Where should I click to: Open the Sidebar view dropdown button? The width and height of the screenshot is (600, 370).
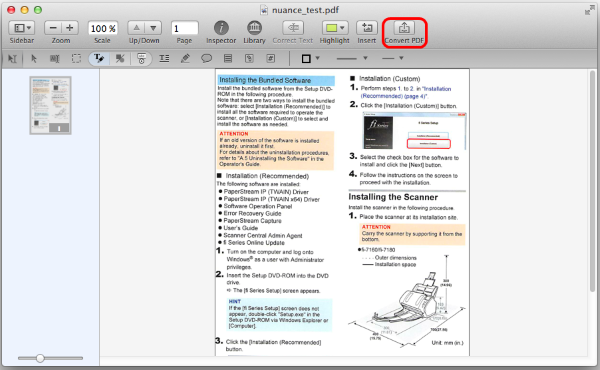[22, 28]
